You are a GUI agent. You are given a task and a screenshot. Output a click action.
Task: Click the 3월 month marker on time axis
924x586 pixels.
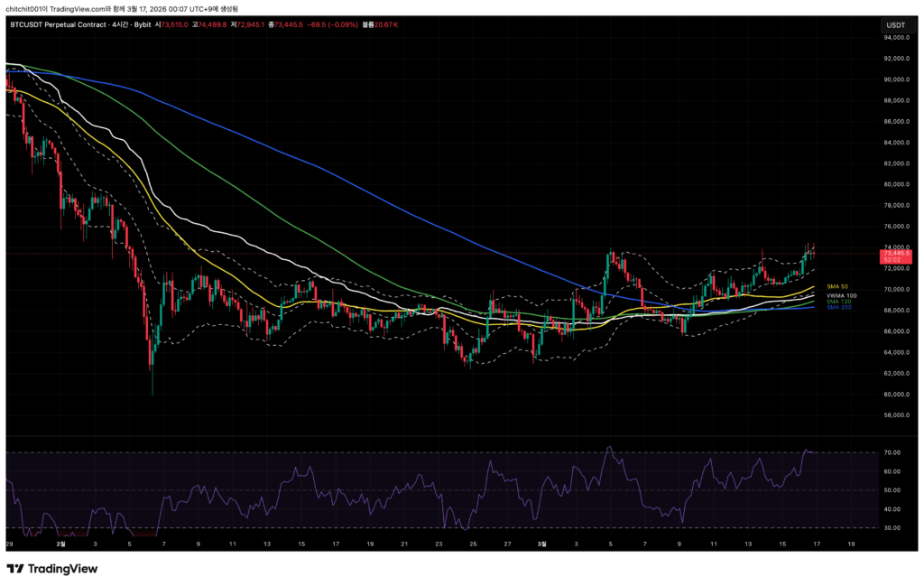(x=543, y=544)
